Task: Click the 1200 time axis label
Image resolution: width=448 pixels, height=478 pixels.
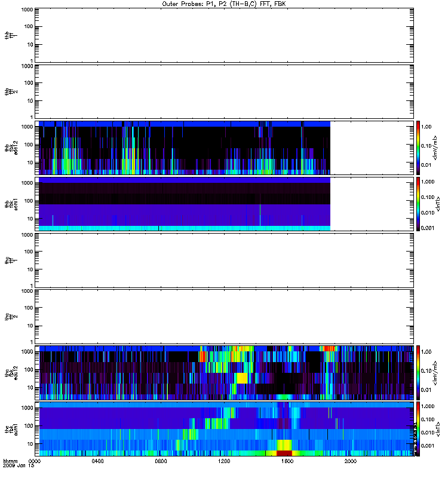Action: pos(224,461)
